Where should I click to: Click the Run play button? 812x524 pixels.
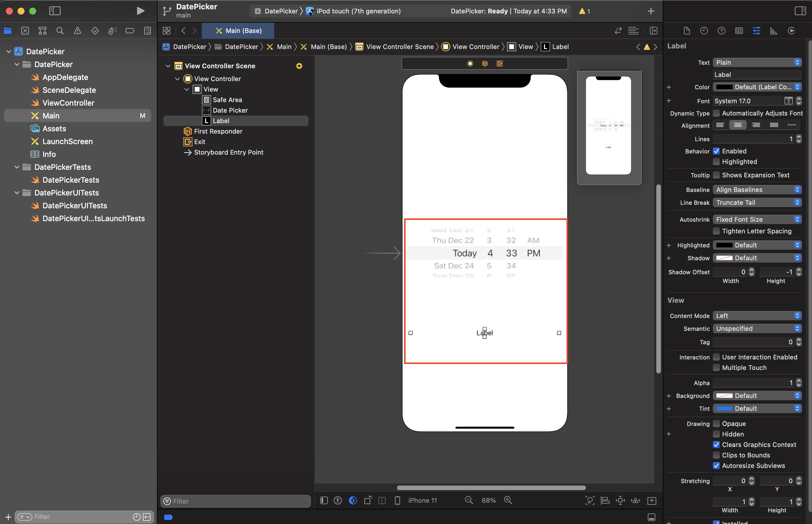140,11
